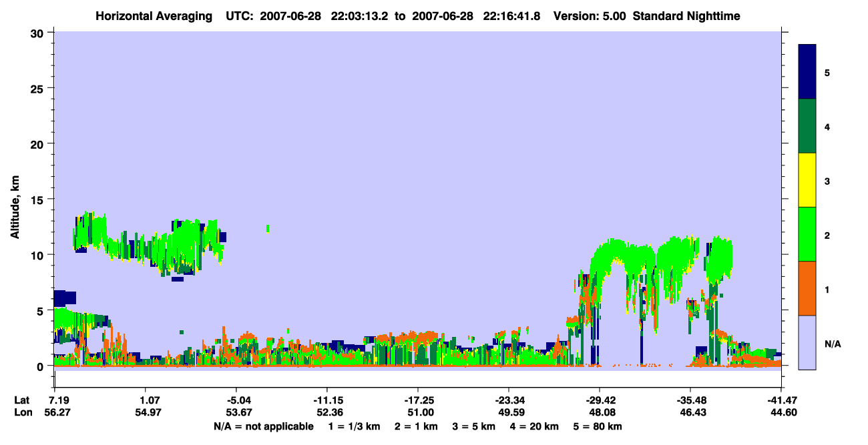Click the latitude value 7.19

click(x=58, y=400)
